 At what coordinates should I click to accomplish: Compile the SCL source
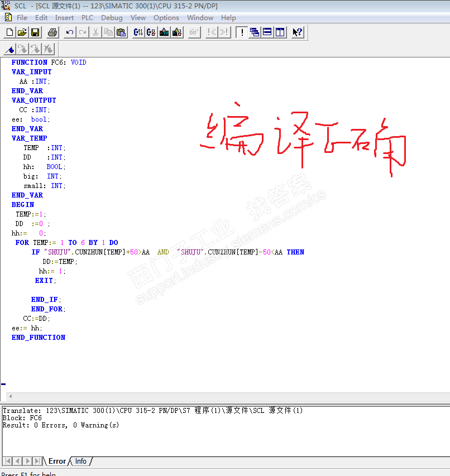click(138, 32)
